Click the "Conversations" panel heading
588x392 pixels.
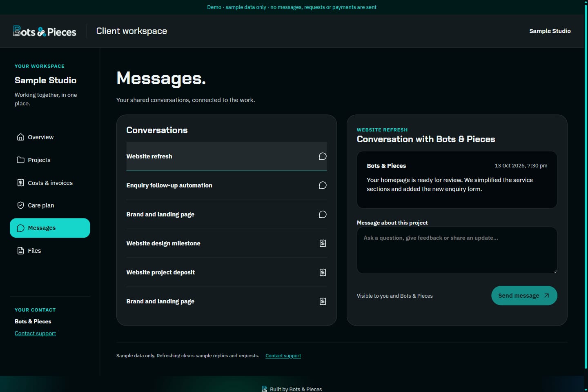pos(157,130)
